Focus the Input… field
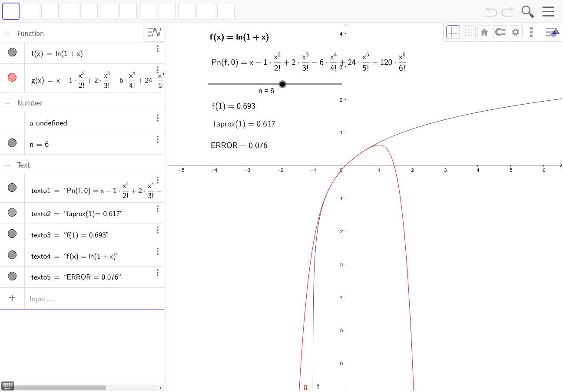This screenshot has width=563, height=392. click(94, 299)
